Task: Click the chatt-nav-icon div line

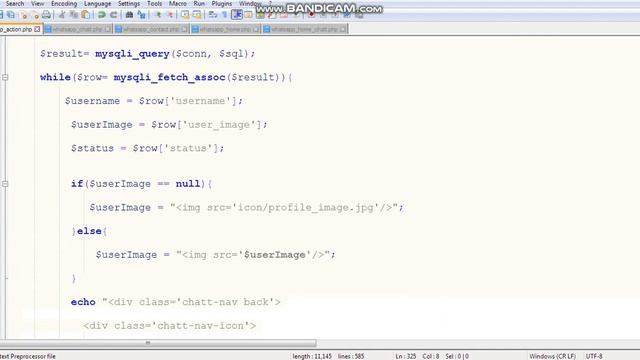Action: coord(170,326)
